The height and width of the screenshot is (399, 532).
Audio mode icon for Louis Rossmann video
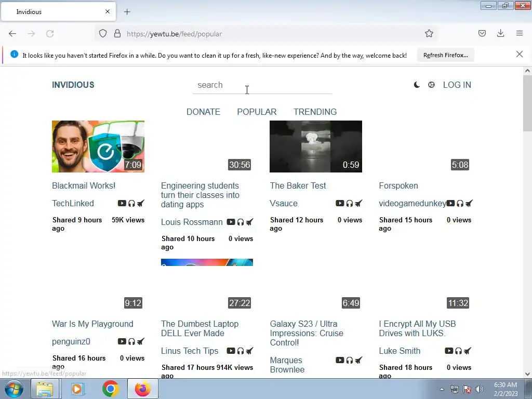tap(241, 222)
